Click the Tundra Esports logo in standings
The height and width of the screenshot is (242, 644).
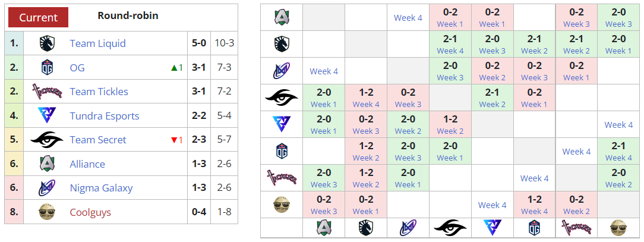point(46,116)
